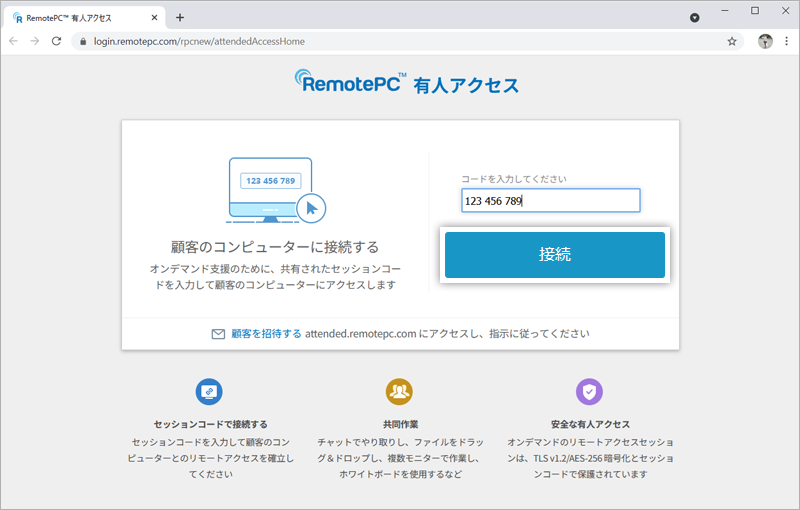800x510 pixels.
Task: Go forward using the browser forward arrow
Action: coord(35,41)
